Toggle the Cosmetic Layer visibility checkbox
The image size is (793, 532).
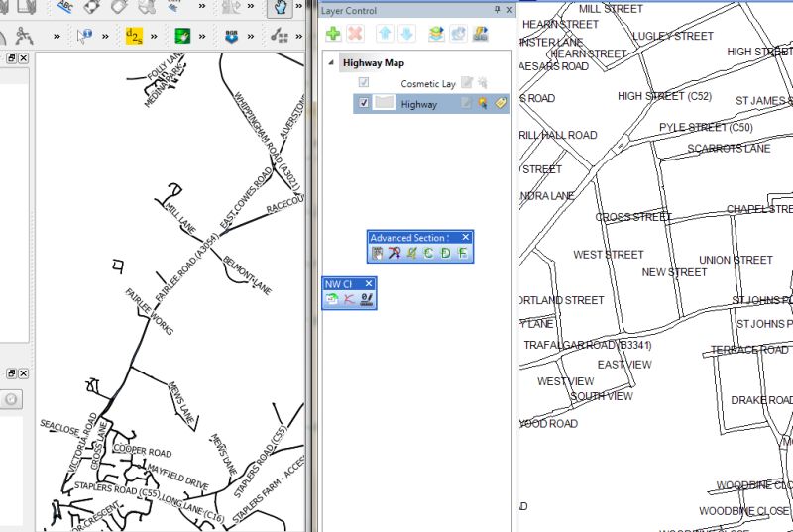click(x=363, y=82)
